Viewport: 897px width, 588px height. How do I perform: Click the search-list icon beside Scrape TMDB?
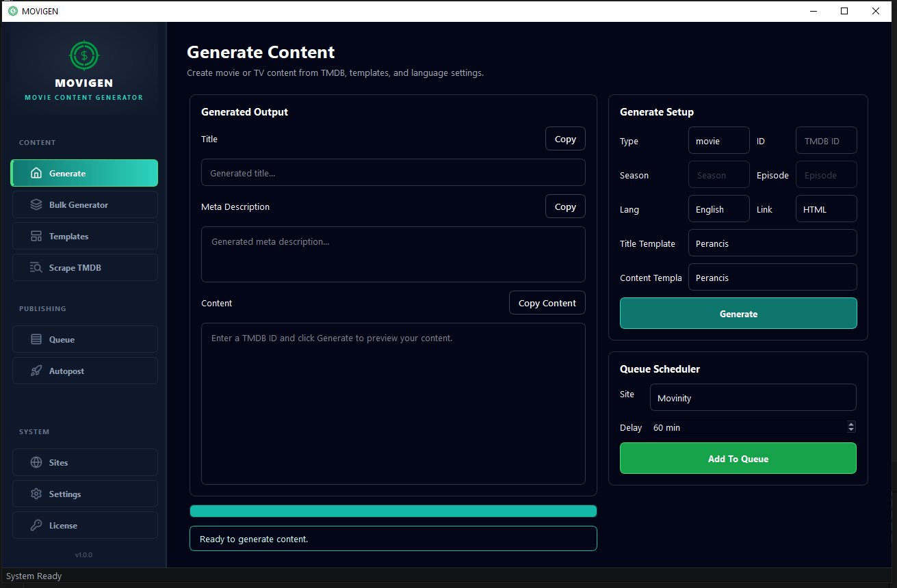(x=36, y=268)
